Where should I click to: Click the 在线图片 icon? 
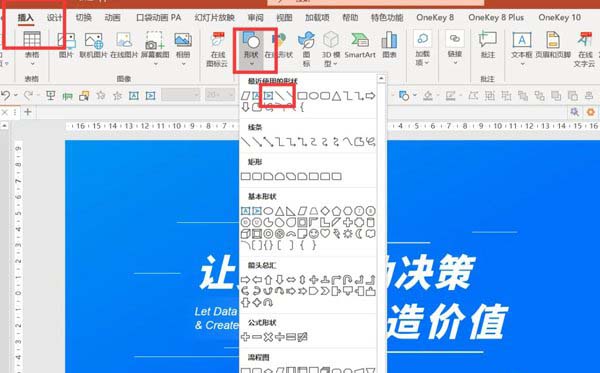point(124,45)
